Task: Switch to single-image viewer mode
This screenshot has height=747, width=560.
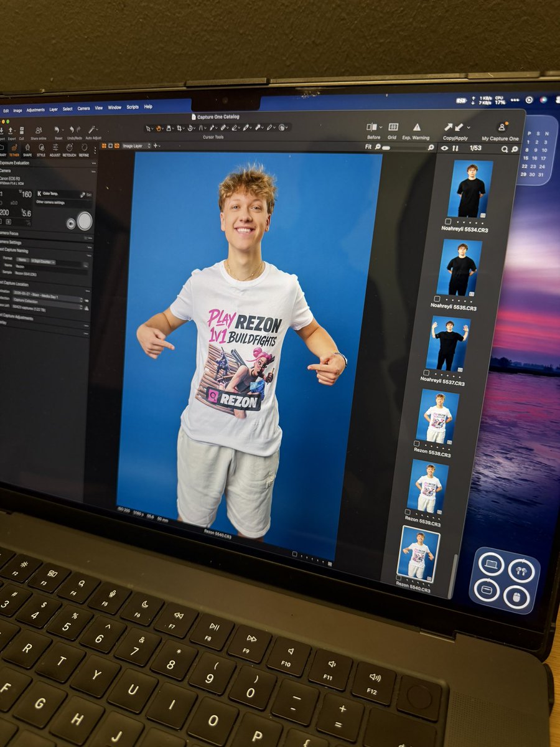Action: [x=111, y=146]
